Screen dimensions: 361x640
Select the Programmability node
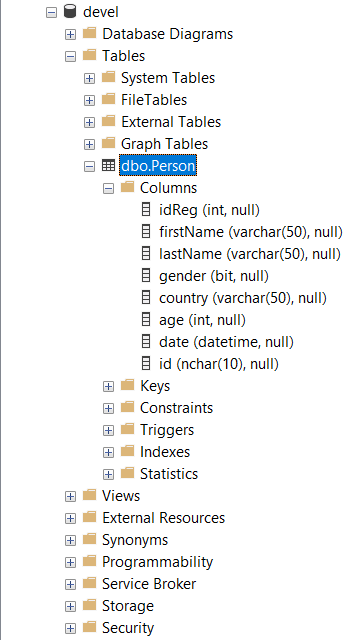(x=158, y=562)
